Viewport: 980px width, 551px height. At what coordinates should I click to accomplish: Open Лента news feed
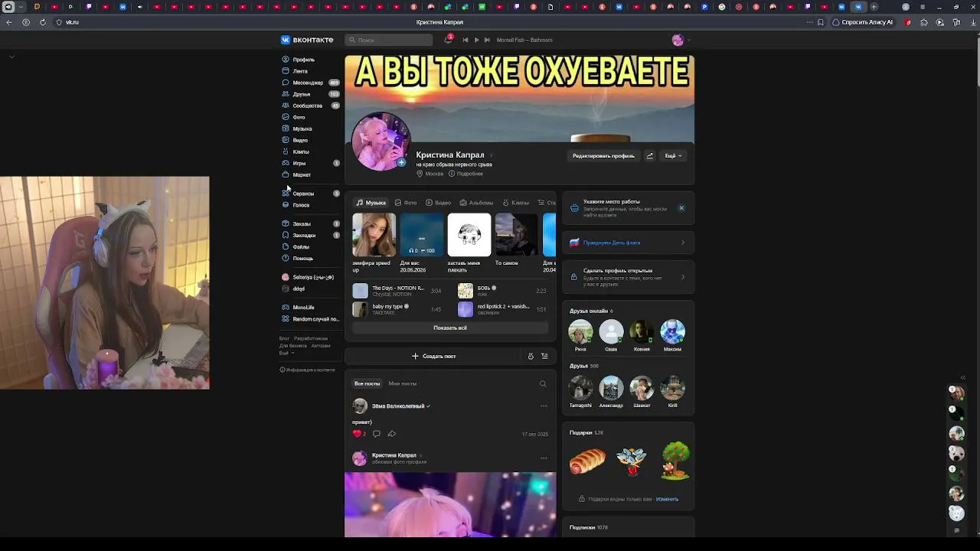299,71
